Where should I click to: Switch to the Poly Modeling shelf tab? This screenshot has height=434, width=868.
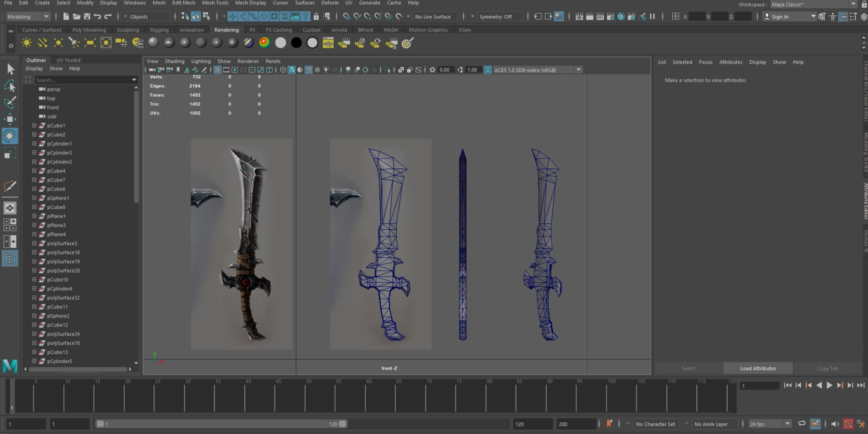point(89,30)
